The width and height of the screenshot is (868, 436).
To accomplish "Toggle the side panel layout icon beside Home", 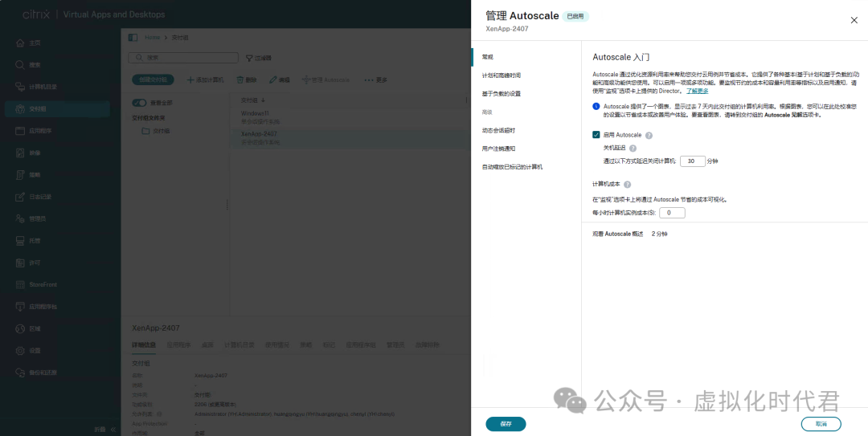I will pyautogui.click(x=133, y=38).
